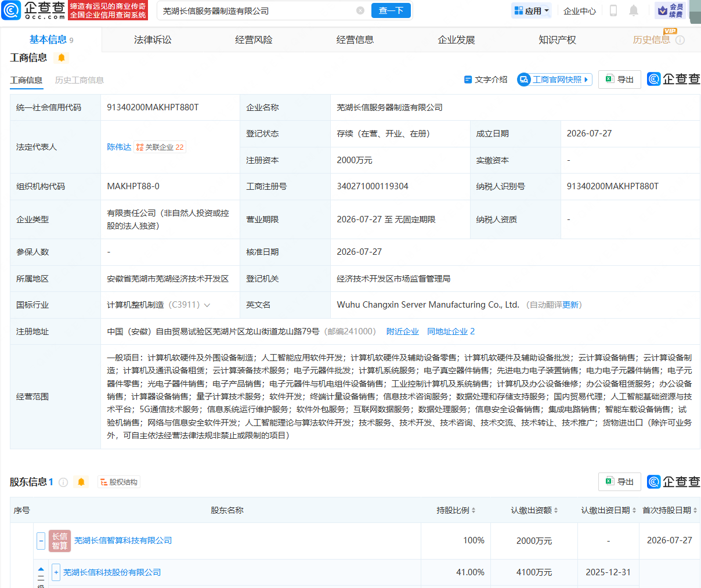Click the 41.00% shareholding value
Image resolution: width=701 pixels, height=588 pixels.
[470, 572]
